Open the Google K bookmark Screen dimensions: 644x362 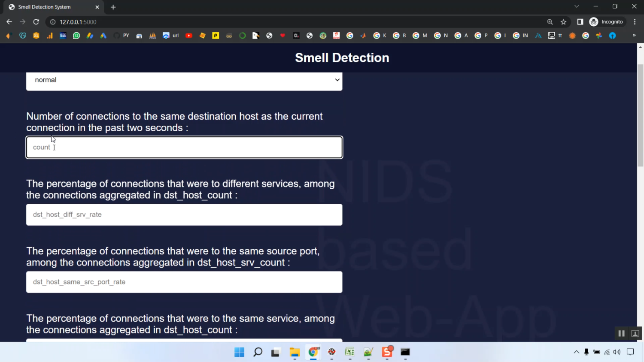point(380,36)
